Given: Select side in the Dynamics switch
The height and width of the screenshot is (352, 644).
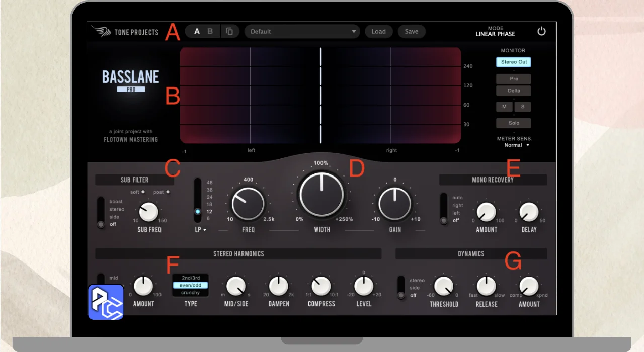Looking at the screenshot, I should pyautogui.click(x=415, y=288).
